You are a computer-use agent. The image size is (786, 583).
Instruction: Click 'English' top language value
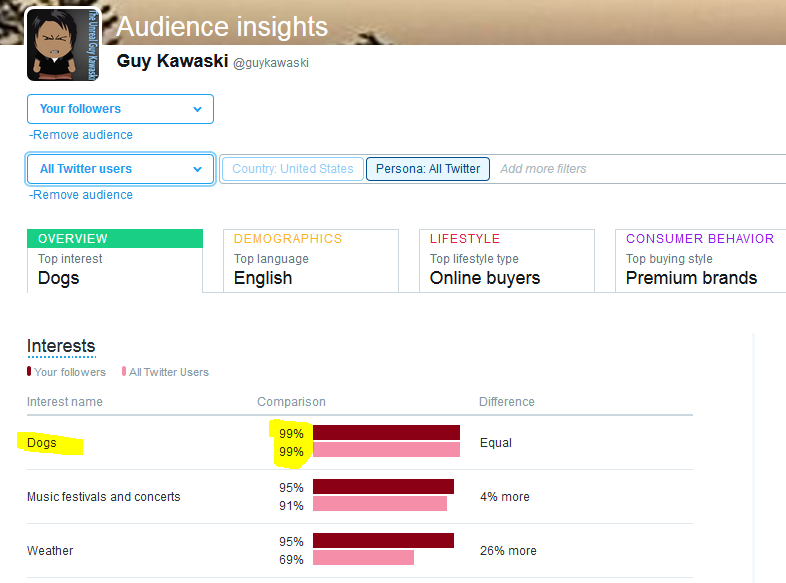tap(263, 278)
